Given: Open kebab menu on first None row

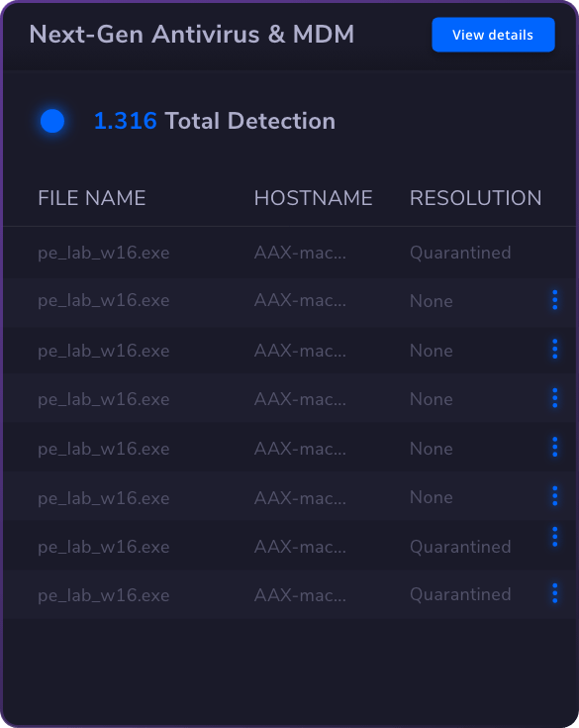Looking at the screenshot, I should (x=555, y=300).
